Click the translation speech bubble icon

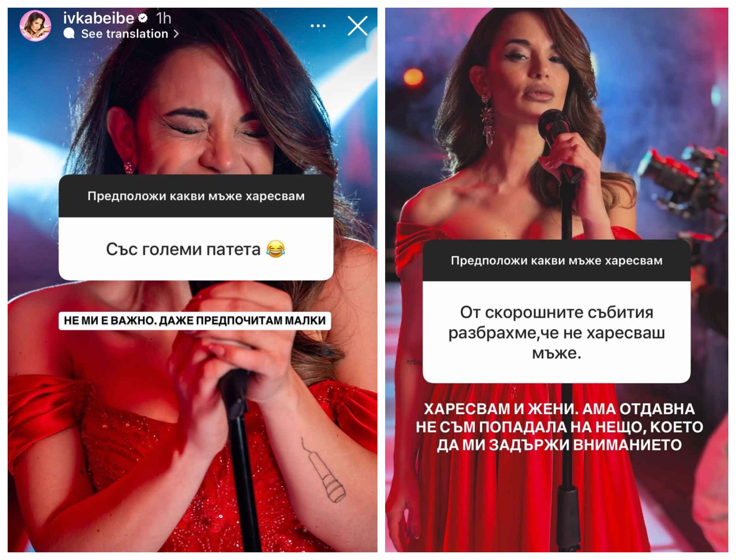point(69,33)
